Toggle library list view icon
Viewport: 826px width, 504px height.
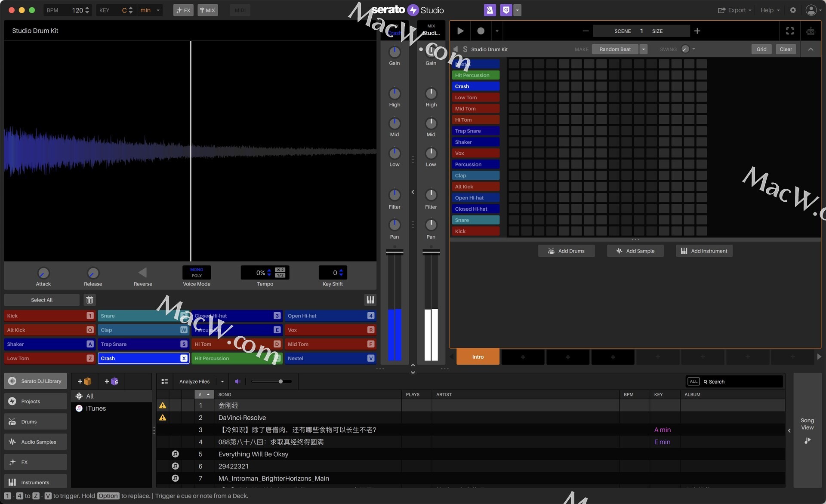(x=164, y=381)
